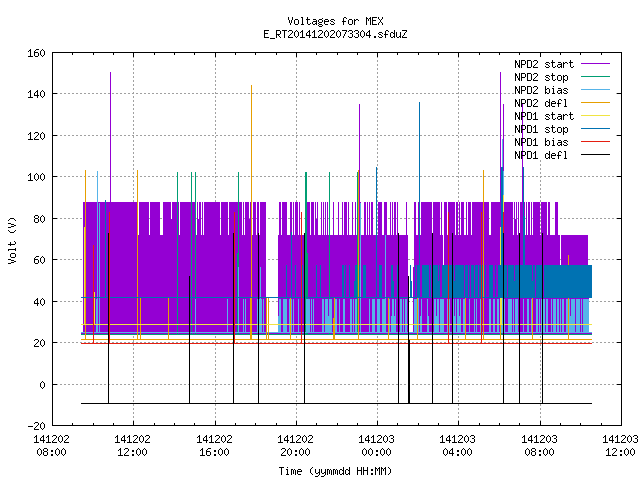Click the orange NPD2 defl legend line

click(595, 103)
